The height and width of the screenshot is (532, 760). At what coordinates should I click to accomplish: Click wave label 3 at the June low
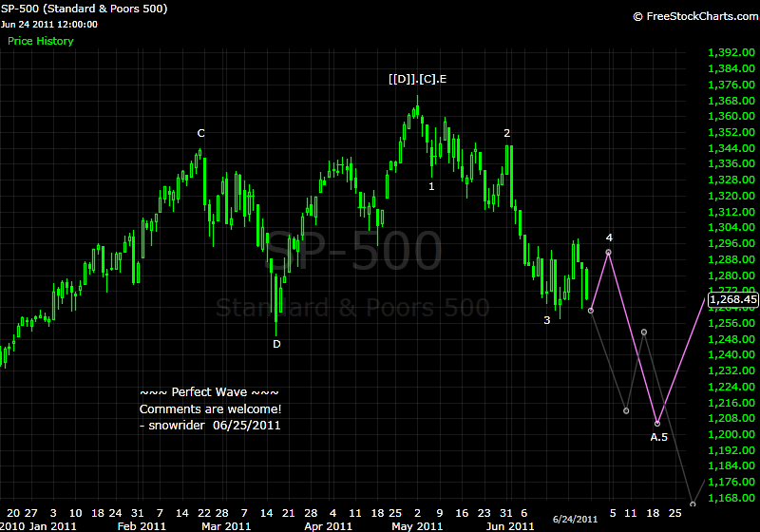(x=547, y=320)
